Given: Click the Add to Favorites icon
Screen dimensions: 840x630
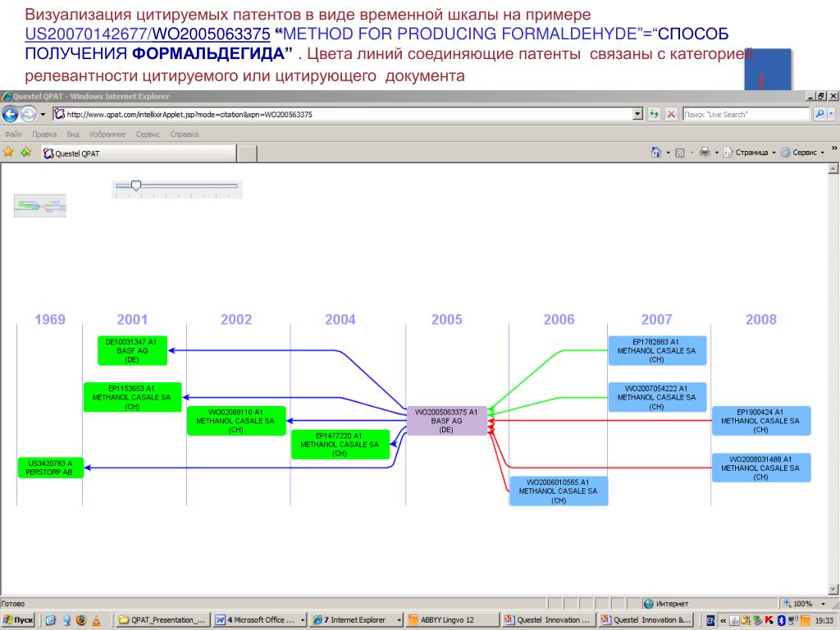Looking at the screenshot, I should [x=25, y=153].
